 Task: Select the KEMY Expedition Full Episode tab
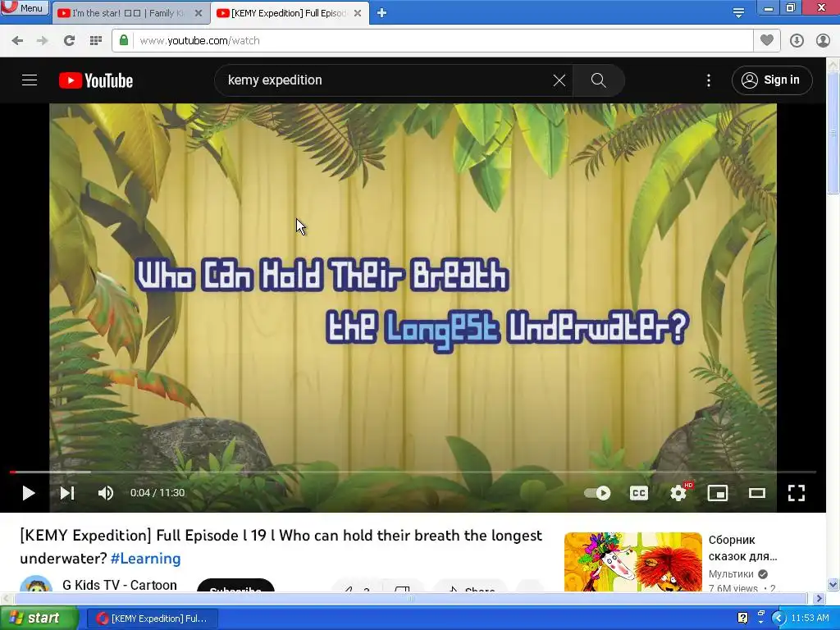coord(288,13)
